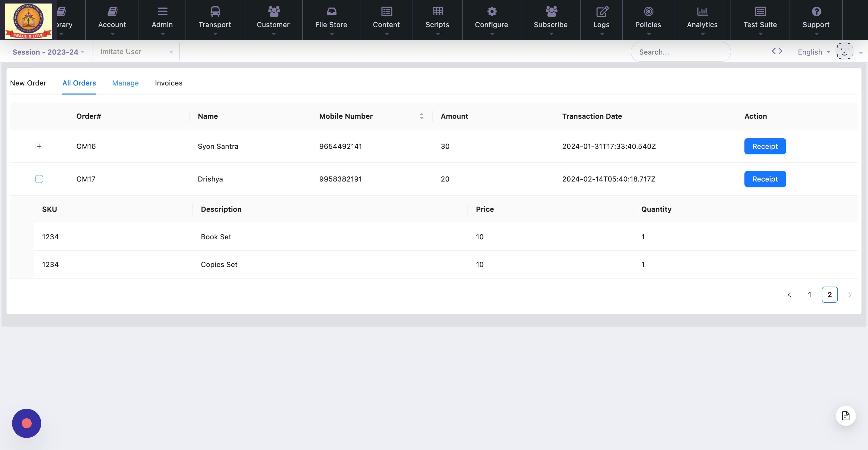Open the Transport bus icon menu
The image size is (868, 450).
215,12
